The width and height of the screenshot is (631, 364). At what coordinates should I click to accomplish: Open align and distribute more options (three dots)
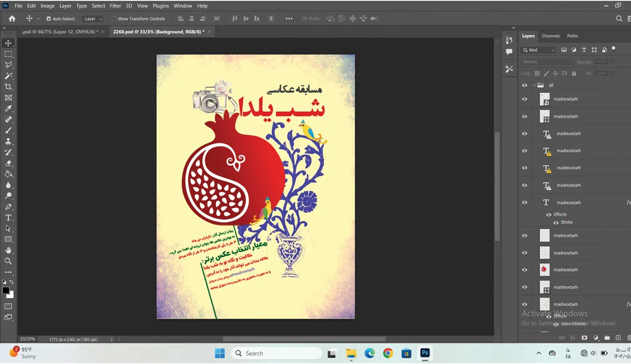pyautogui.click(x=289, y=18)
